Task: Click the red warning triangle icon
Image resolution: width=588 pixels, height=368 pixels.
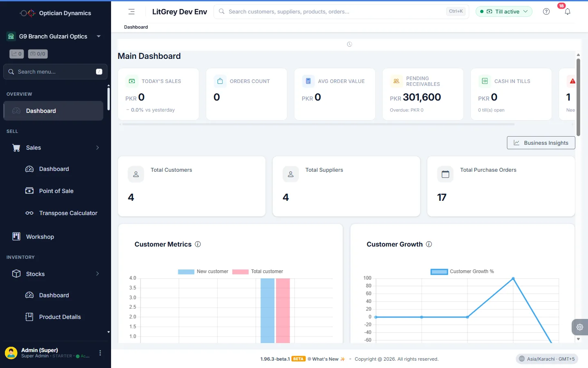Action: [572, 81]
